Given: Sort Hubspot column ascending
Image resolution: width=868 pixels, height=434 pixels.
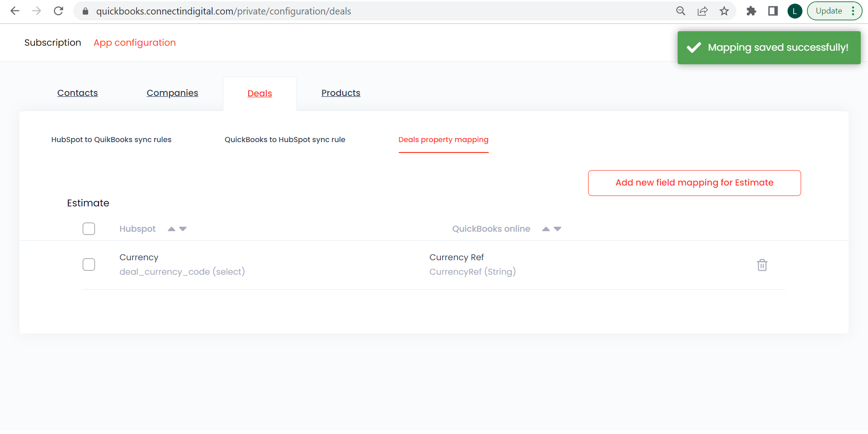Looking at the screenshot, I should pyautogui.click(x=171, y=229).
